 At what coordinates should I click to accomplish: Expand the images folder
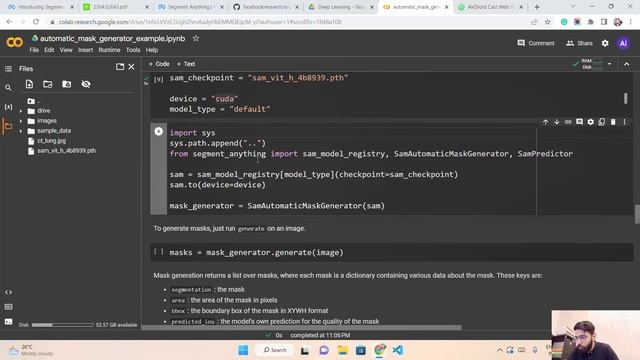[x=21, y=121]
